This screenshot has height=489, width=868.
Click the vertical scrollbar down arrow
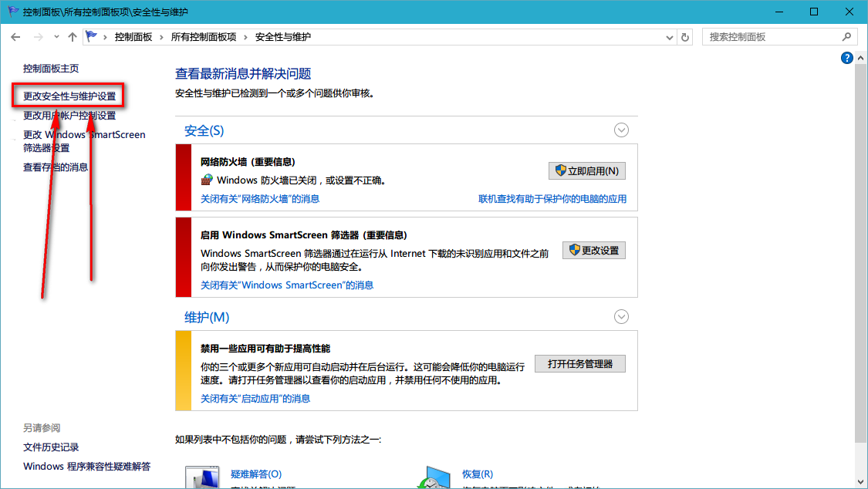click(x=860, y=482)
